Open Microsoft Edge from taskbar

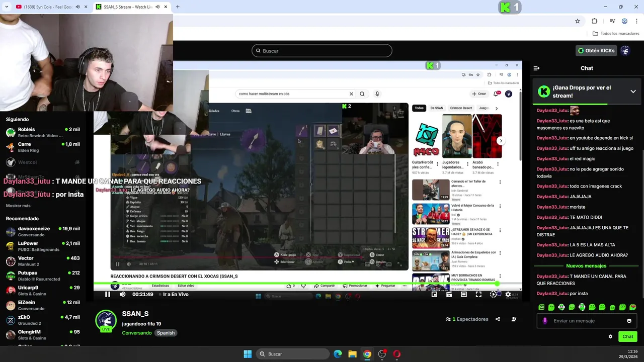338,354
